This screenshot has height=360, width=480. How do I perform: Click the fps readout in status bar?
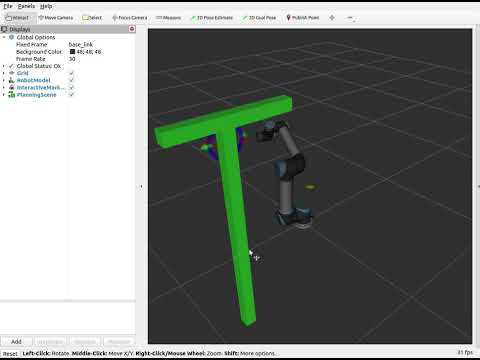pos(465,352)
